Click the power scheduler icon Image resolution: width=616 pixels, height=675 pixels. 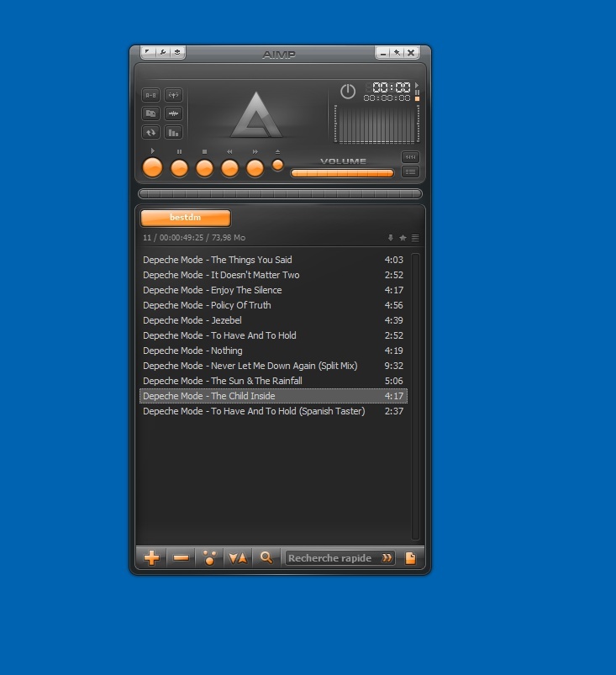(x=348, y=92)
